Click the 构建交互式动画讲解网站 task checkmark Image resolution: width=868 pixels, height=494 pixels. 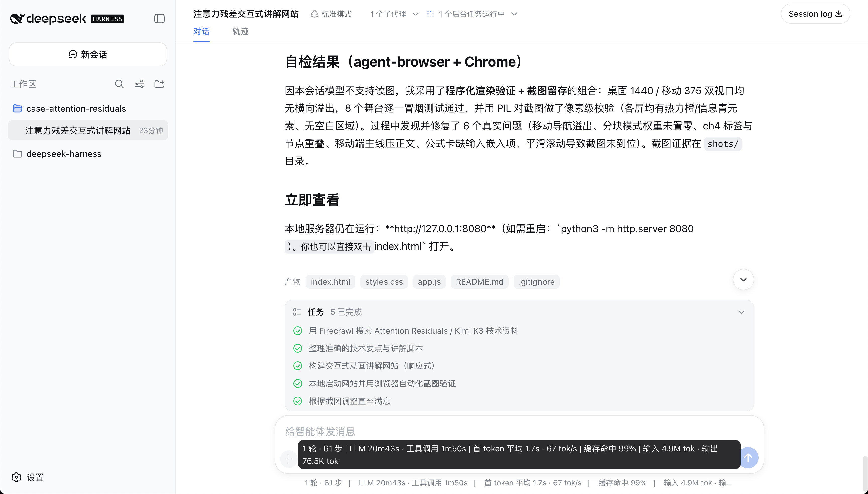(298, 366)
